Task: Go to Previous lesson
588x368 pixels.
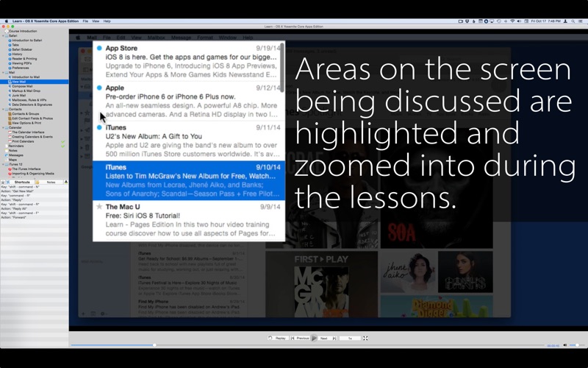Action: pyautogui.click(x=300, y=339)
